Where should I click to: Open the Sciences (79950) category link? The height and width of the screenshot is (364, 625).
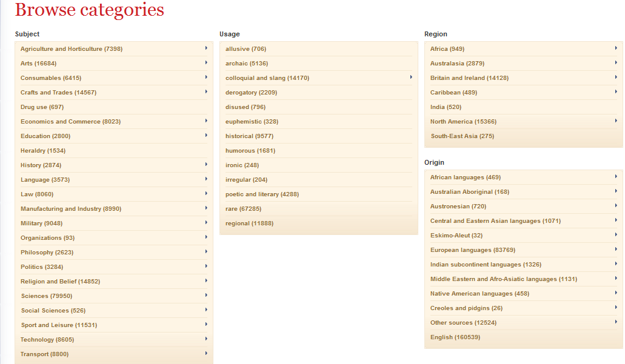click(47, 296)
